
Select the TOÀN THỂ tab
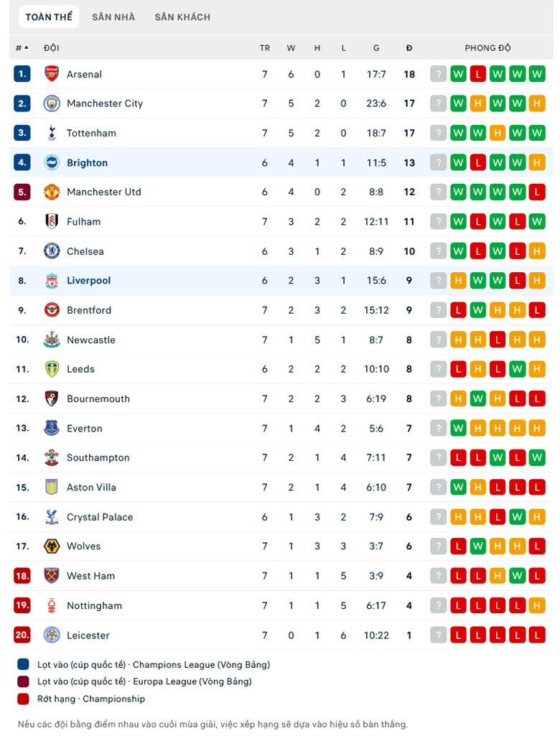click(x=49, y=17)
